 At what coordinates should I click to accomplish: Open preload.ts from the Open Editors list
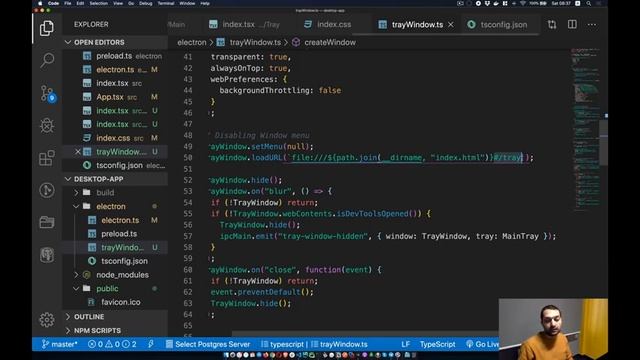click(x=115, y=56)
